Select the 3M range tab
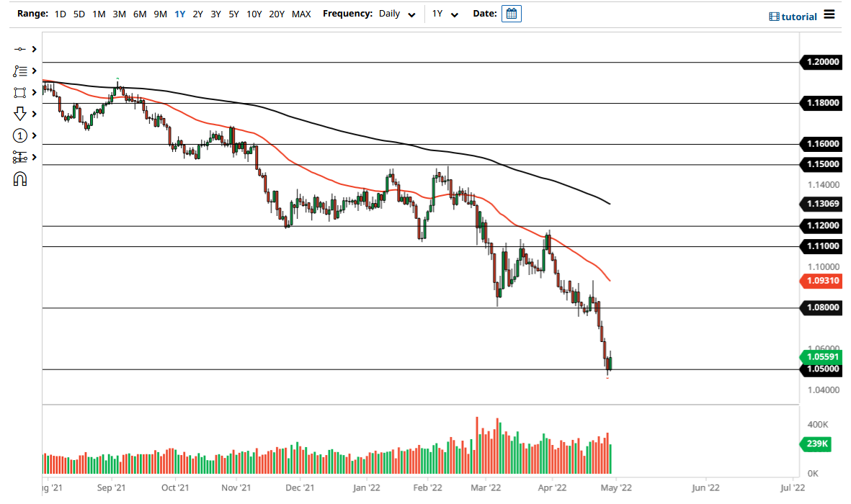 point(118,13)
